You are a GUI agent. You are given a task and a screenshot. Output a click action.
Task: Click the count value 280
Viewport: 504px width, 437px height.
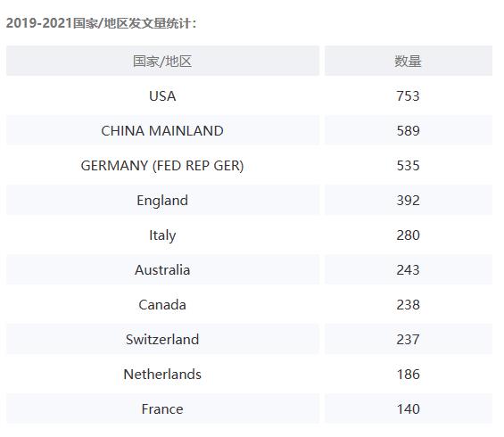409,235
